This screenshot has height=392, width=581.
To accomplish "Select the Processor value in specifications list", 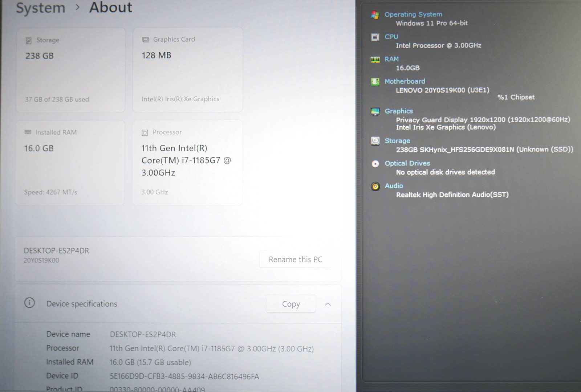I will 212,348.
